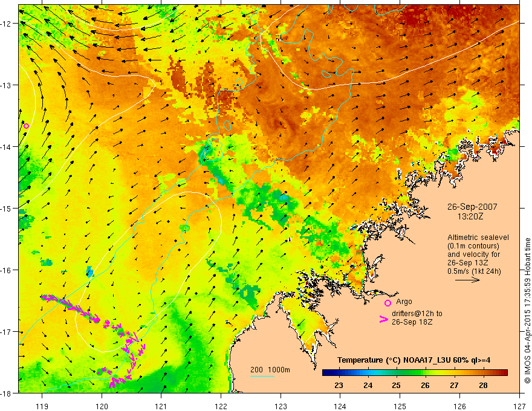Screen dimensions: 532x411
Task: Click the 119 longitude axis label
Action: coord(42,406)
